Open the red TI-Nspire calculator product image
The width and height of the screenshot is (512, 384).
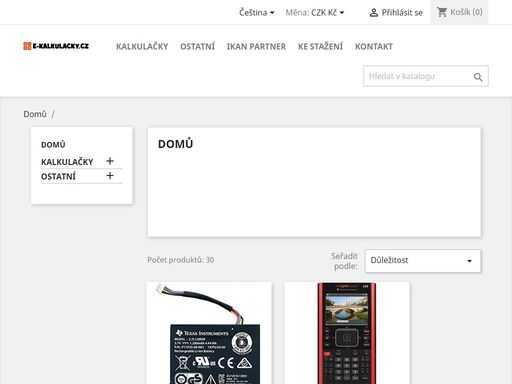[x=347, y=333]
